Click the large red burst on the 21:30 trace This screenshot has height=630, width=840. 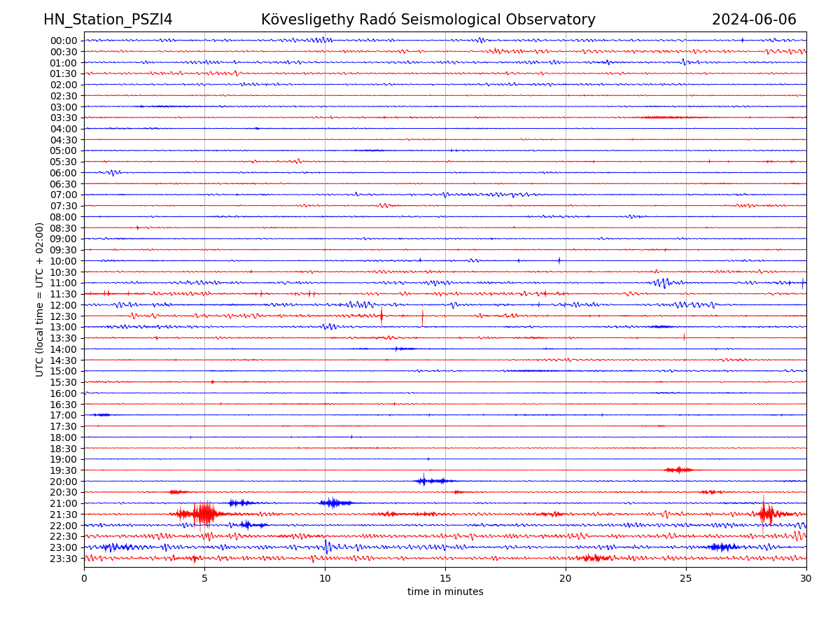(x=203, y=514)
